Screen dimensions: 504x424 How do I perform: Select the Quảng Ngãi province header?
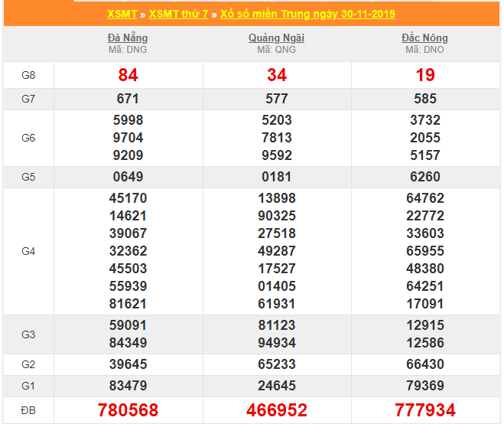pos(276,38)
